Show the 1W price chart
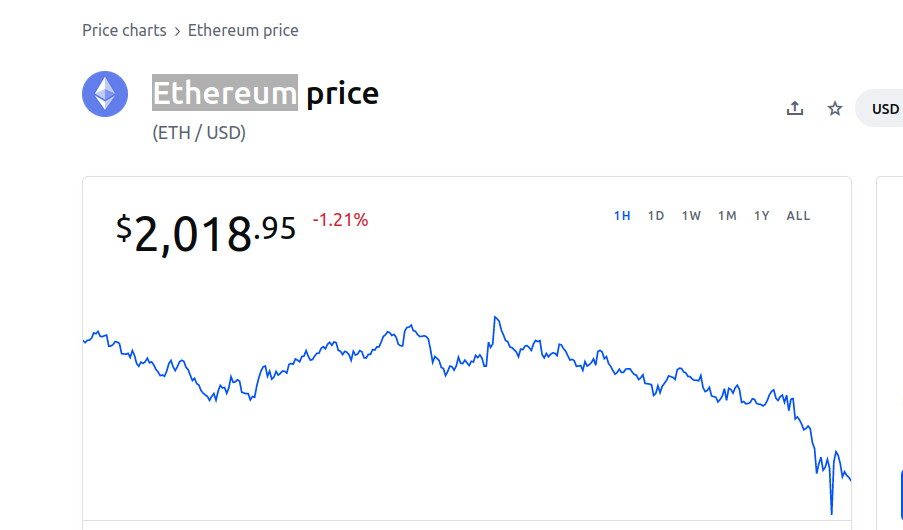The image size is (903, 530). [691, 216]
